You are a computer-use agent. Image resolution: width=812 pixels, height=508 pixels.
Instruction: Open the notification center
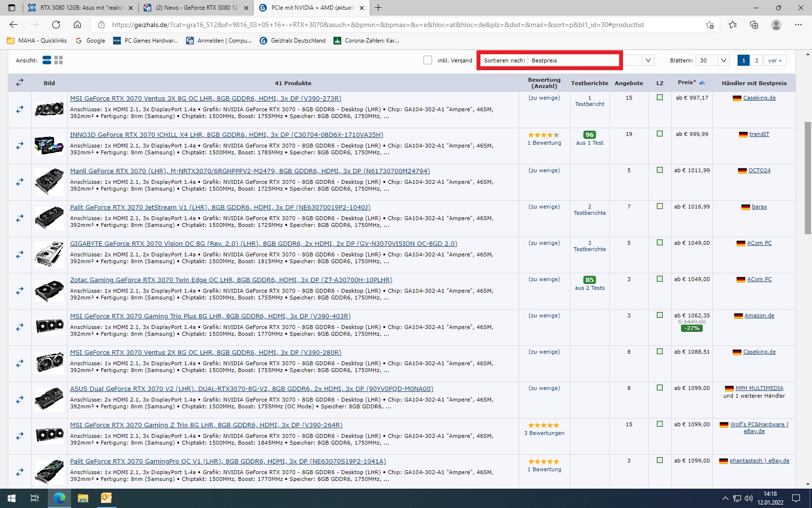[796, 498]
